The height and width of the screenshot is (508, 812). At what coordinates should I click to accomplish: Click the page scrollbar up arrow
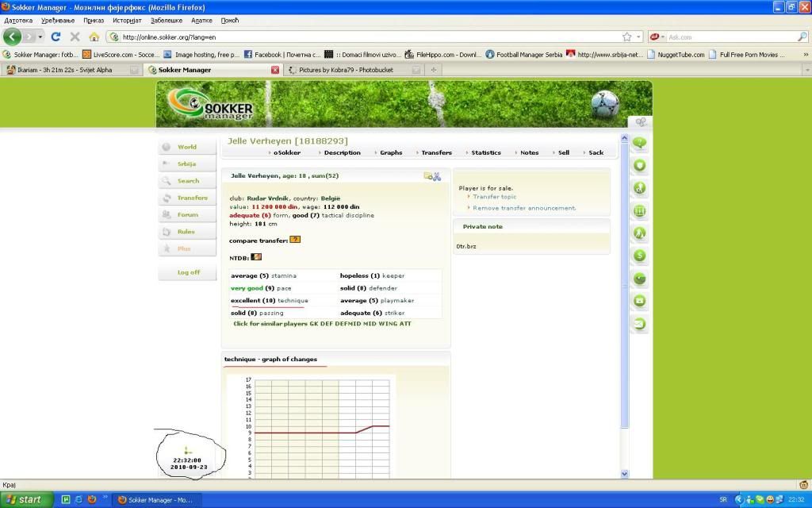pyautogui.click(x=624, y=138)
